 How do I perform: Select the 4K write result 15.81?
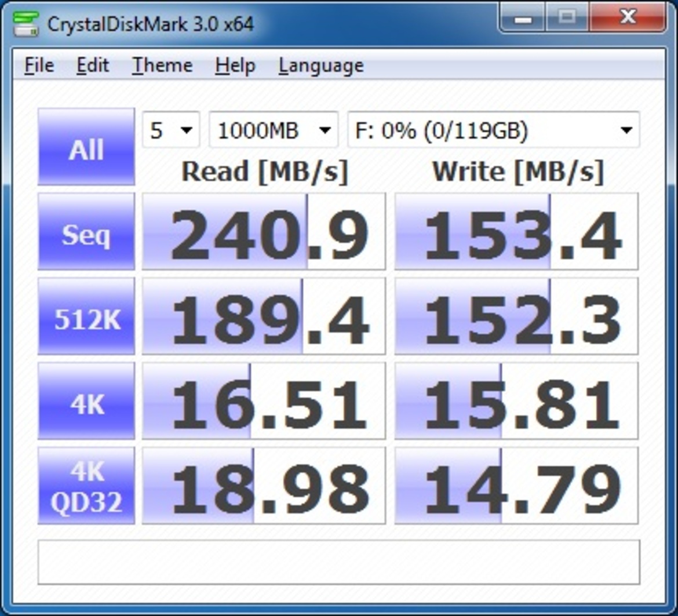click(x=516, y=401)
